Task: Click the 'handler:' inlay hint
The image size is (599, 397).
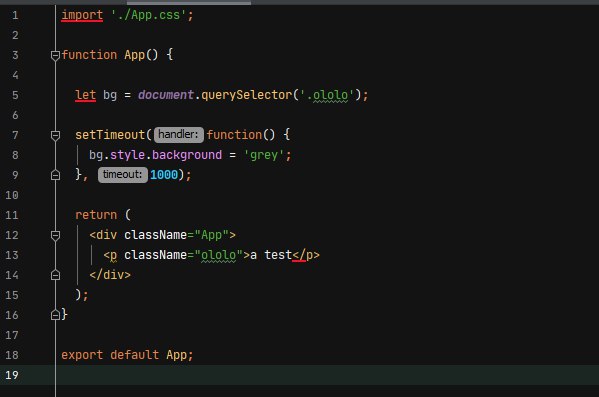Action: click(x=178, y=135)
